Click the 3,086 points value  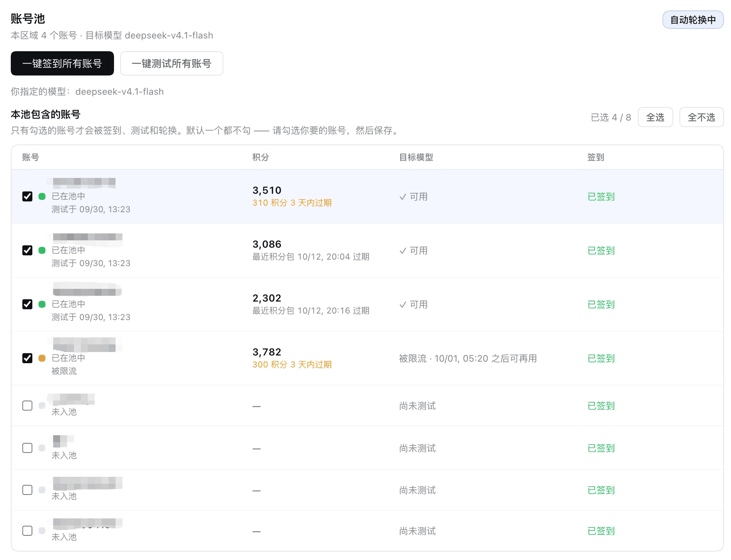(267, 244)
